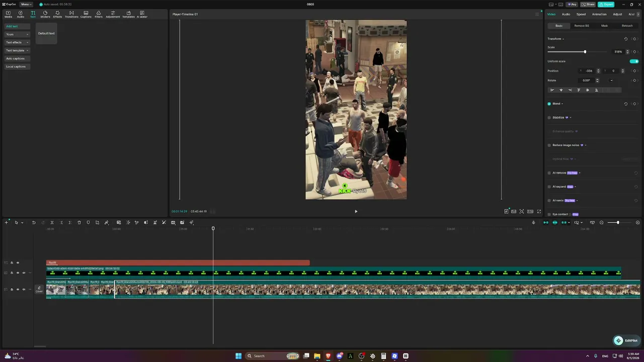Viewport: 644px width, 362px height.
Task: Click the Pro upgrade button
Action: (x=572, y=4)
